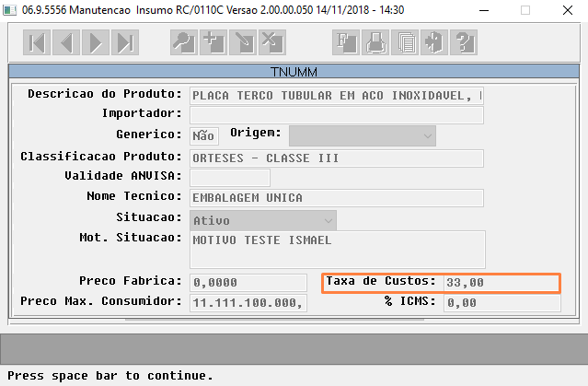Go to next record arrow
This screenshot has width=588, height=386.
(x=96, y=42)
